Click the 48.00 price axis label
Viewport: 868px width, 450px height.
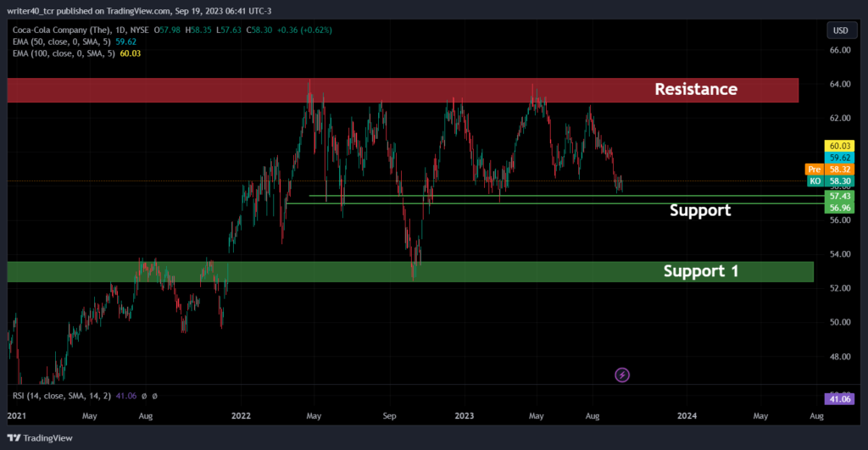tap(840, 357)
